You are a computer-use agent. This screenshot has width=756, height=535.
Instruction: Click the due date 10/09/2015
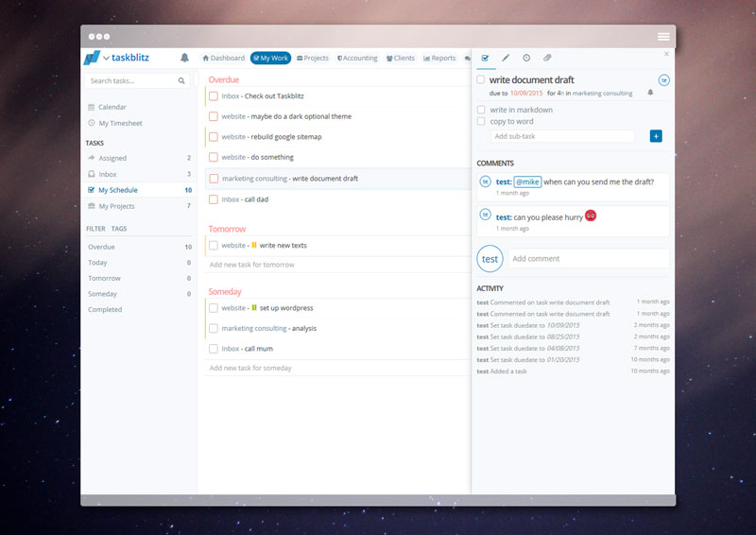click(526, 94)
